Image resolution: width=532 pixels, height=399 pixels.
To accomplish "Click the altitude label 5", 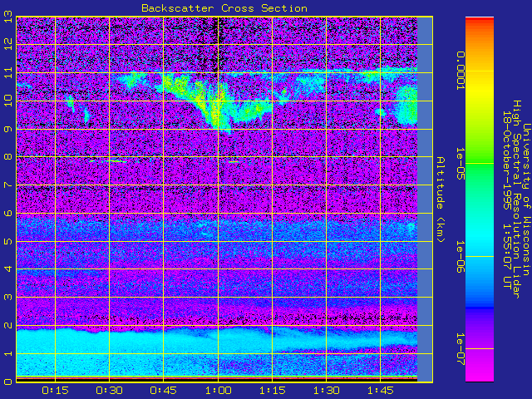I will (x=7, y=241).
